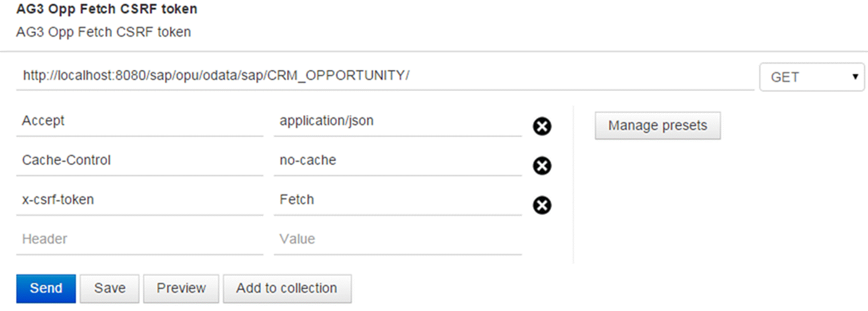The width and height of the screenshot is (868, 311).
Task: Click the bold request title text
Action: pyautogui.click(x=107, y=9)
